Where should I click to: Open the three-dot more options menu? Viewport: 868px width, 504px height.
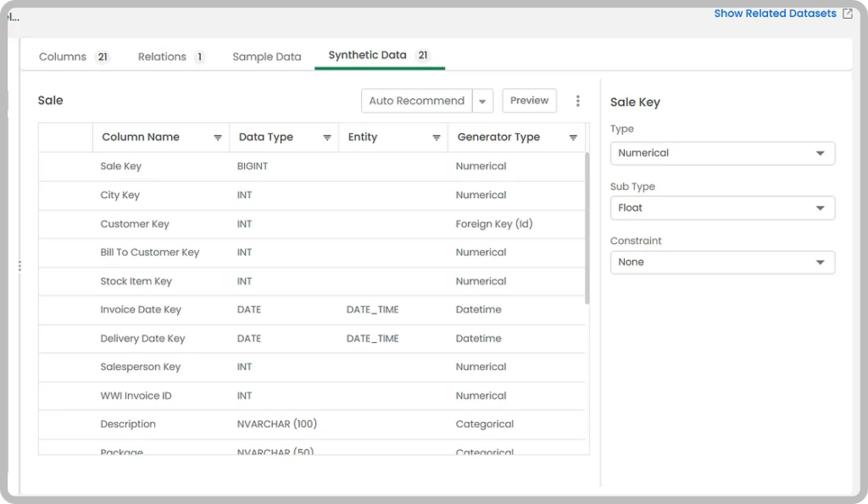(578, 101)
